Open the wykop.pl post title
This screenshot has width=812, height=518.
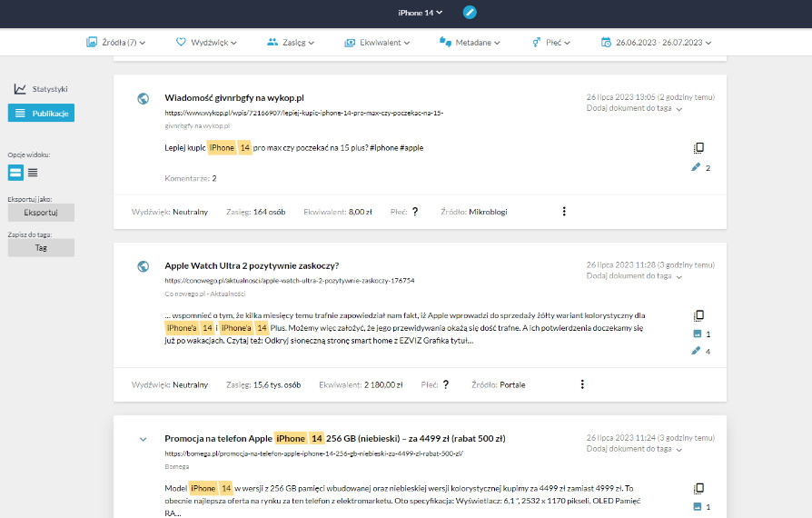tap(234, 98)
